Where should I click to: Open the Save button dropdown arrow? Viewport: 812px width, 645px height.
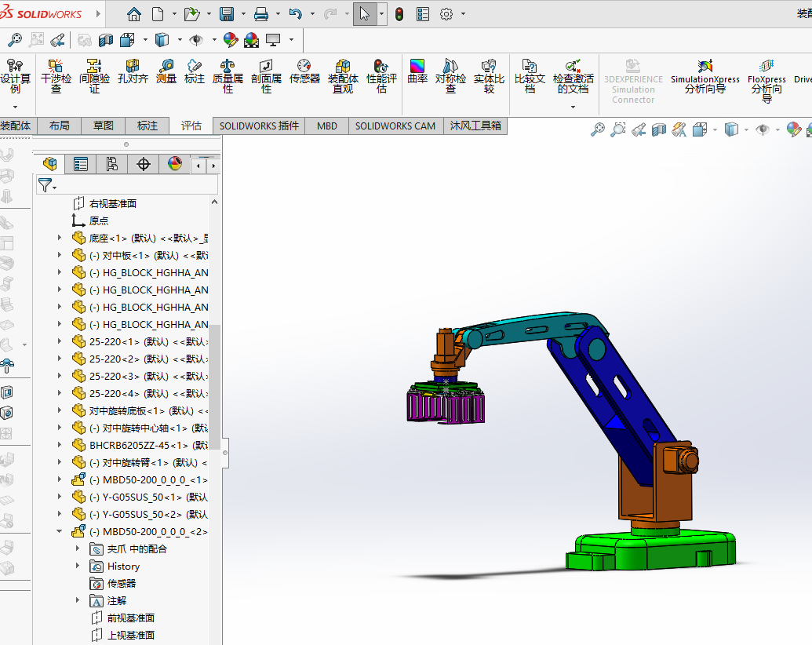pyautogui.click(x=243, y=14)
